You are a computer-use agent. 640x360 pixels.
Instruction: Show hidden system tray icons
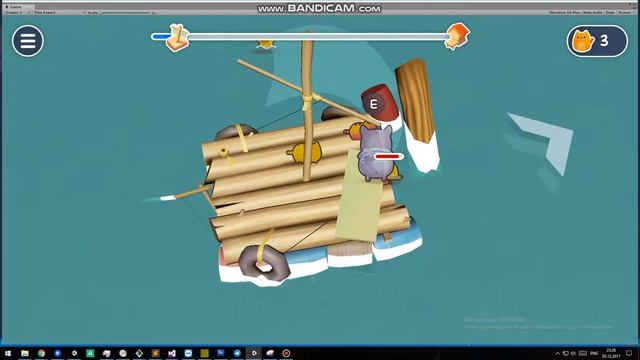point(558,353)
